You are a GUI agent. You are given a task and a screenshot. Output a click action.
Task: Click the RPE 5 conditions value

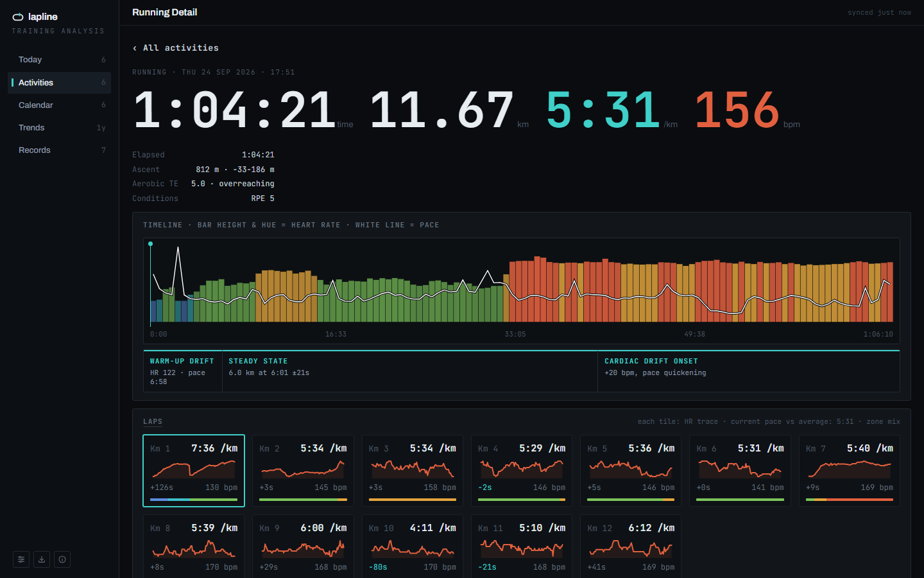[263, 198]
